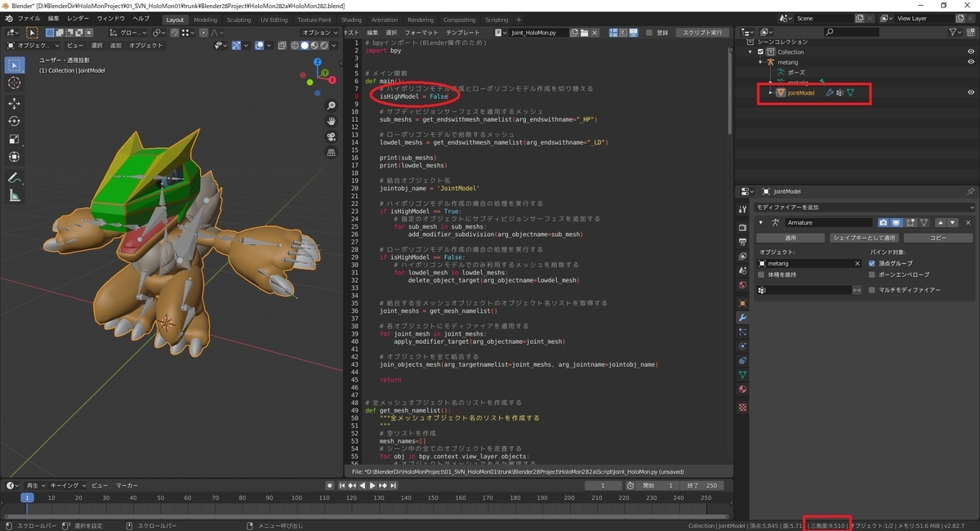Click the viewport pan hand icon

[332, 122]
